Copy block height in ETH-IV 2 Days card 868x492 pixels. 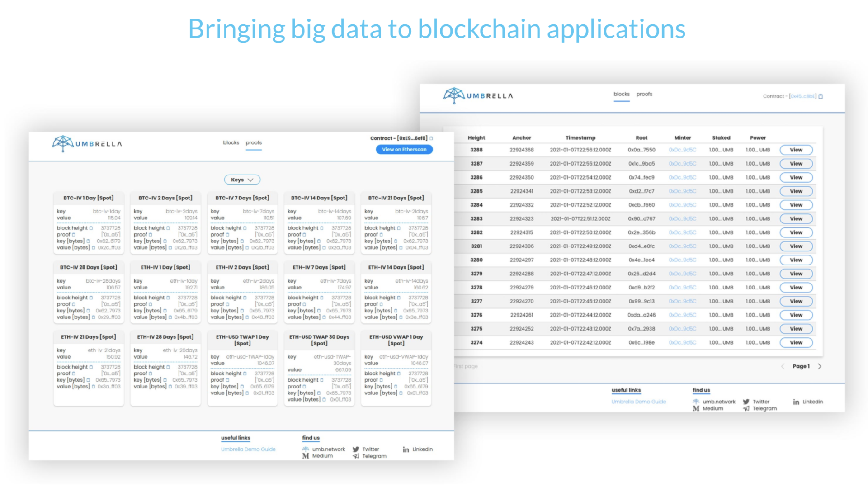pyautogui.click(x=245, y=298)
